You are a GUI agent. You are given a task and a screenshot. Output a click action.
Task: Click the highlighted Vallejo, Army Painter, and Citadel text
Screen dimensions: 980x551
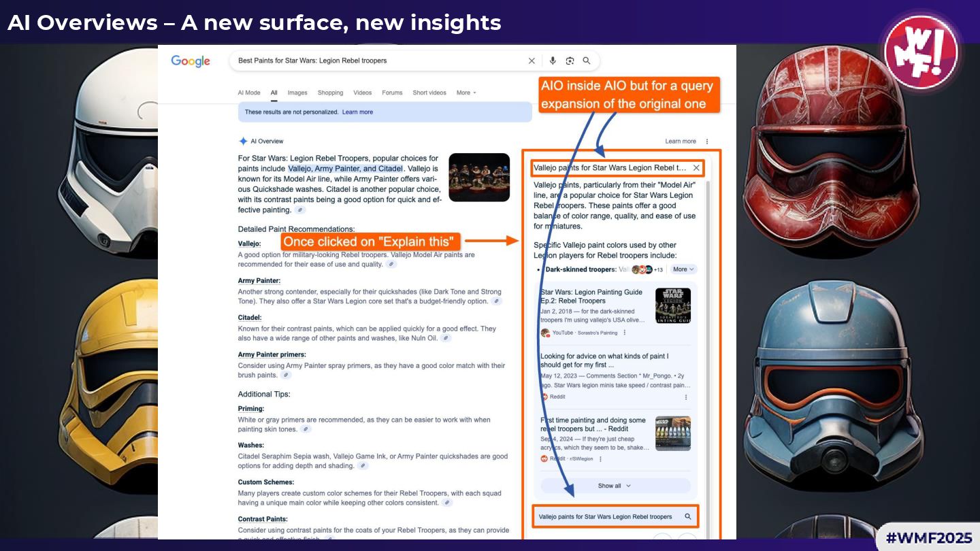[x=346, y=168]
